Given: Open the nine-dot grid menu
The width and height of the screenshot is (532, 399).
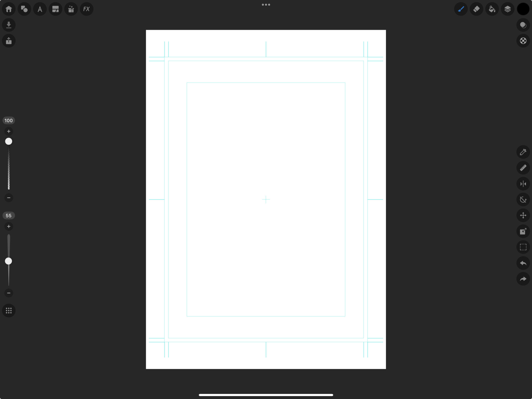Looking at the screenshot, I should pos(9,311).
